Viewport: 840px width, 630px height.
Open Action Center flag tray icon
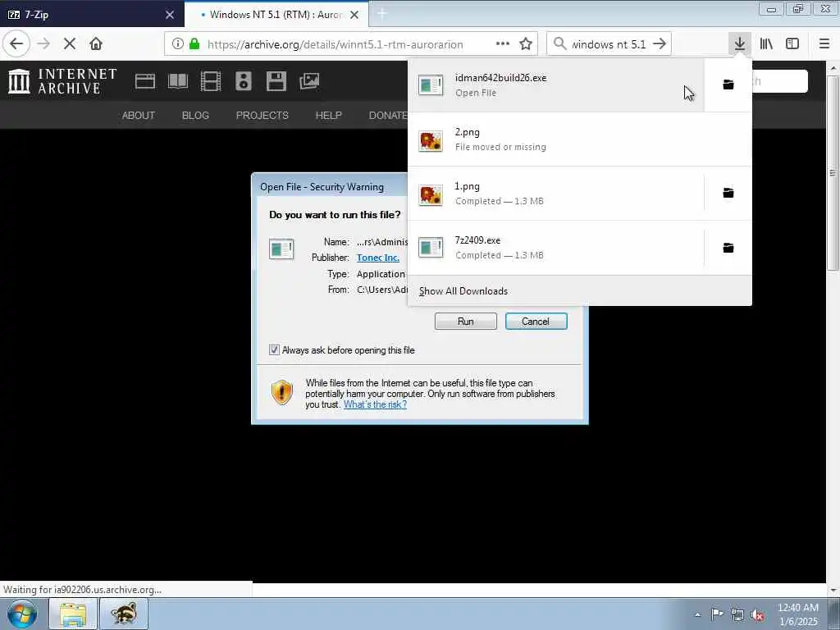(716, 614)
